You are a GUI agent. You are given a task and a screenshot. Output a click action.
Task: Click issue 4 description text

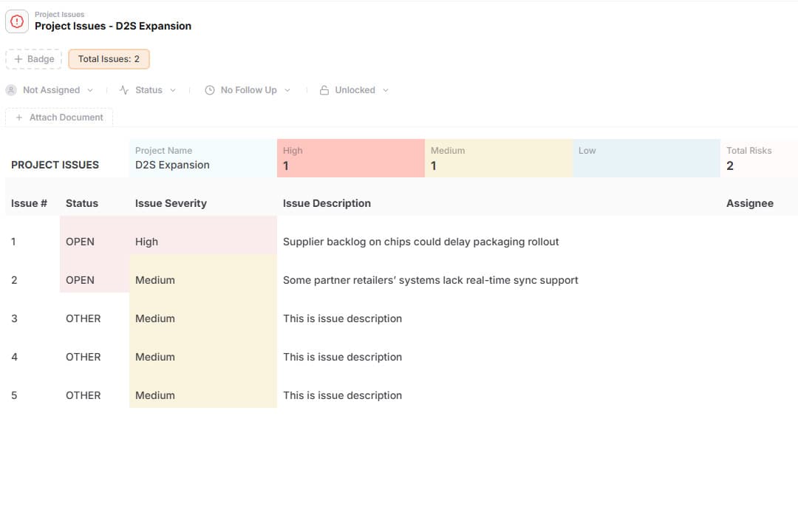[343, 357]
